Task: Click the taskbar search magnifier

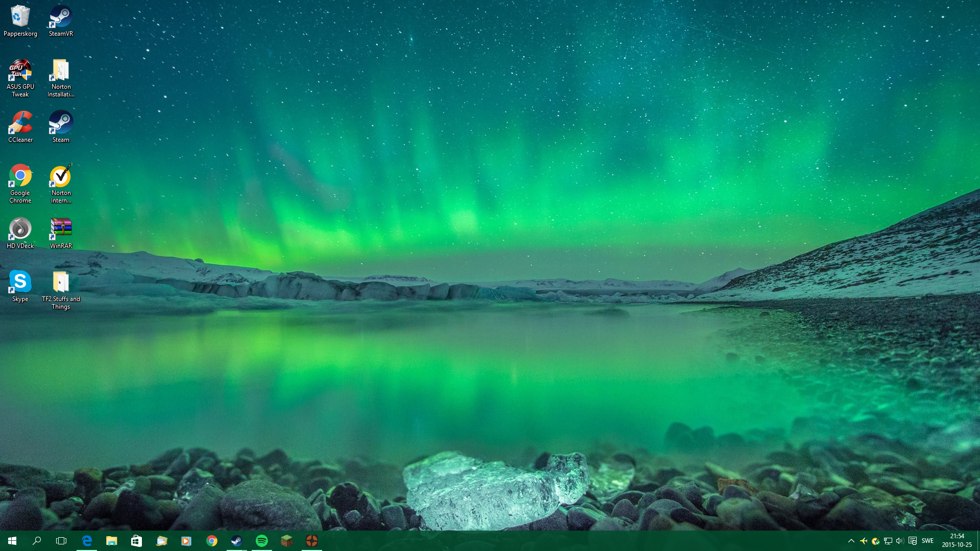Action: [37, 541]
